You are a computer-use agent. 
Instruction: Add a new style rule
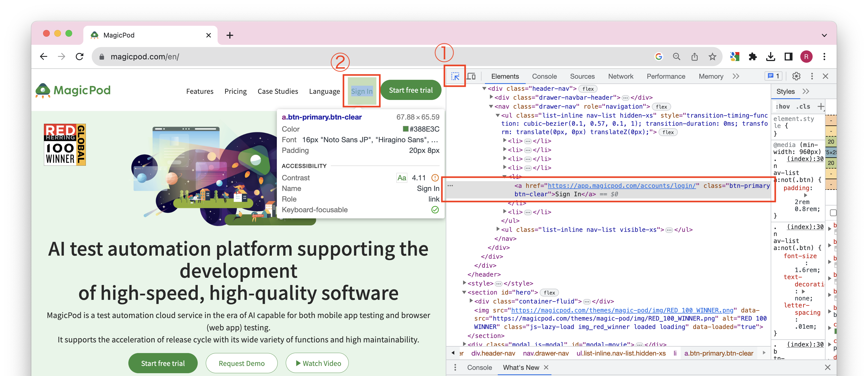tap(820, 107)
